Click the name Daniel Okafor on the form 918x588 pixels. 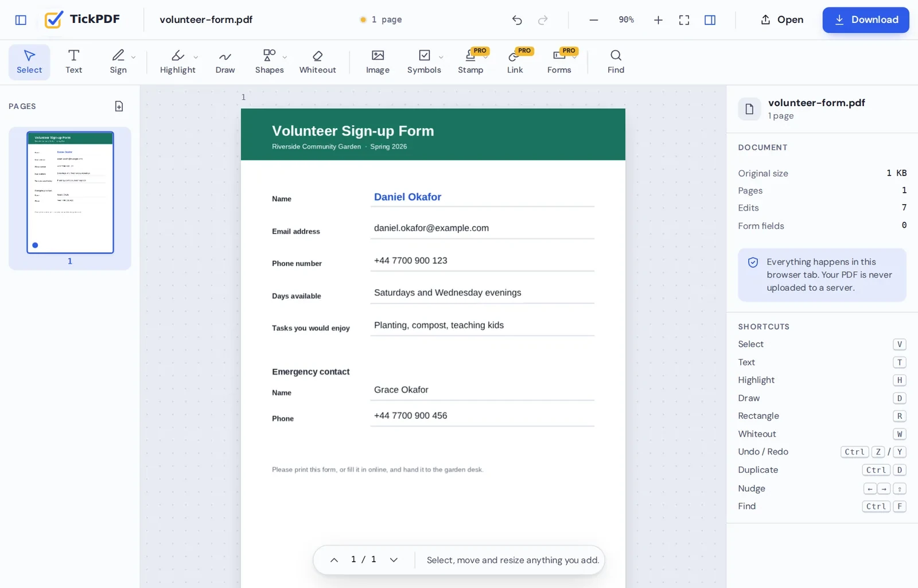click(407, 197)
